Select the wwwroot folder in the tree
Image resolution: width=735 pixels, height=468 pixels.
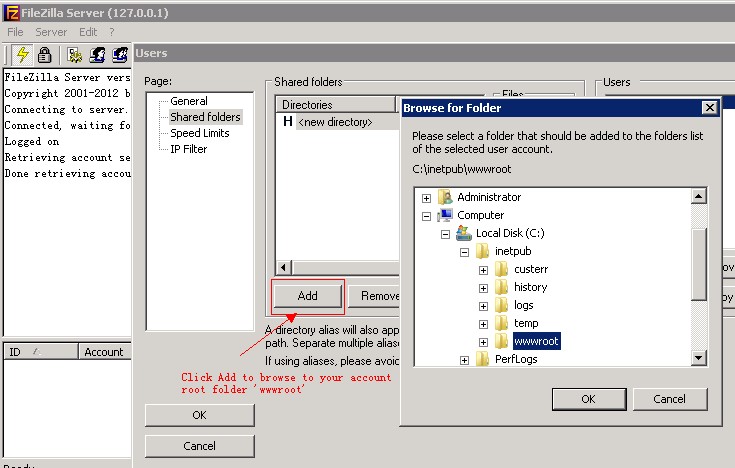click(x=536, y=341)
